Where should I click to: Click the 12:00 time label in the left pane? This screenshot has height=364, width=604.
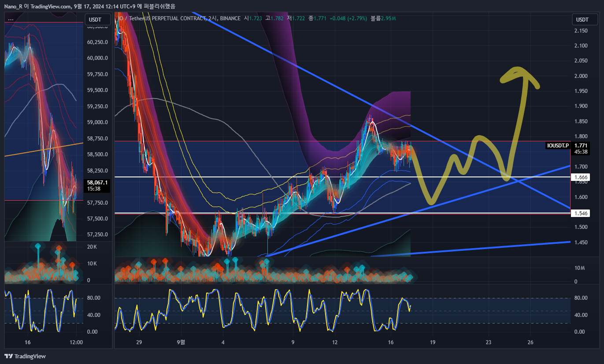click(x=76, y=342)
